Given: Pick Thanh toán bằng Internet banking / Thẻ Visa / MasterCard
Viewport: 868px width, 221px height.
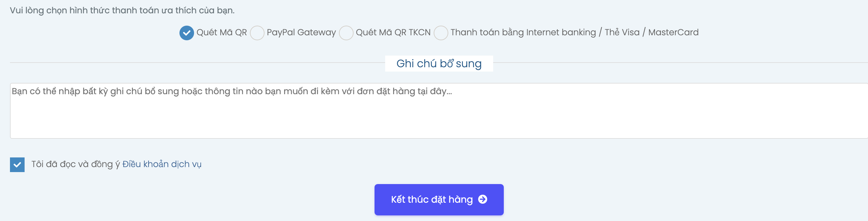Looking at the screenshot, I should (x=441, y=33).
